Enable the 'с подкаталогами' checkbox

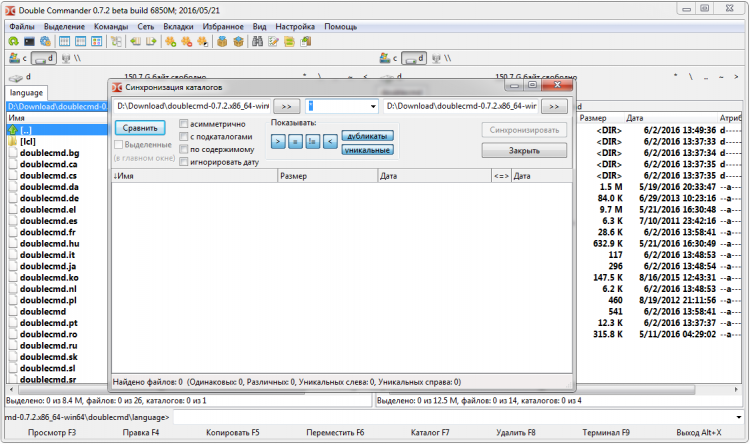183,137
